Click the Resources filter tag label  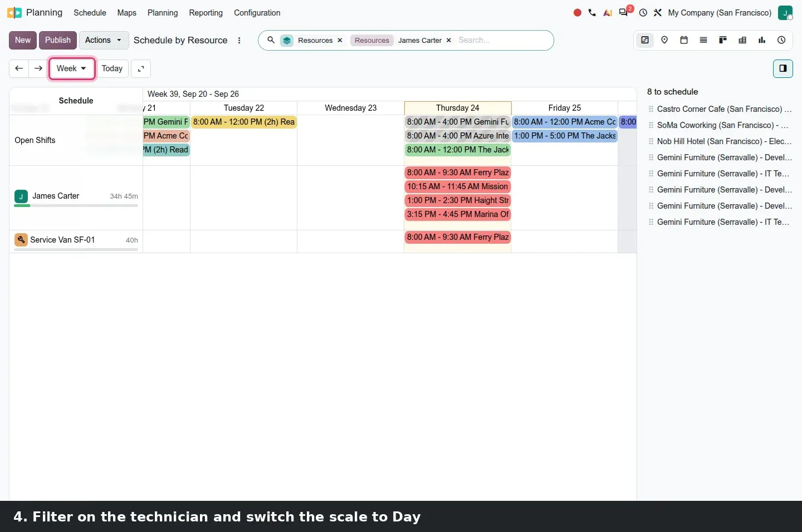tap(372, 40)
